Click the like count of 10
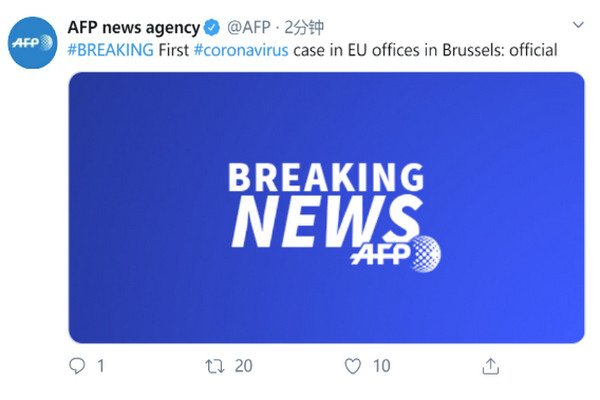The height and width of the screenshot is (400, 600). 381,366
